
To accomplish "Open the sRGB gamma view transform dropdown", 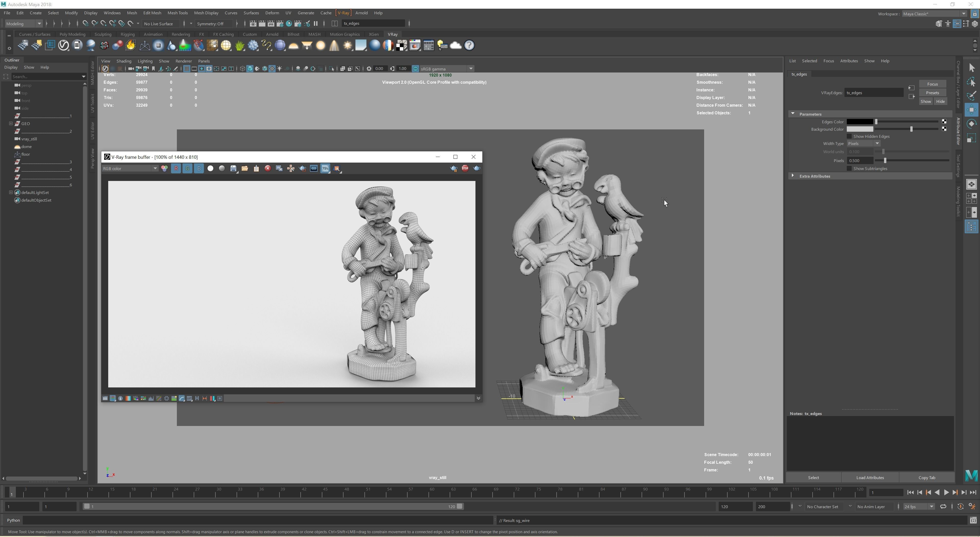I will pos(447,69).
